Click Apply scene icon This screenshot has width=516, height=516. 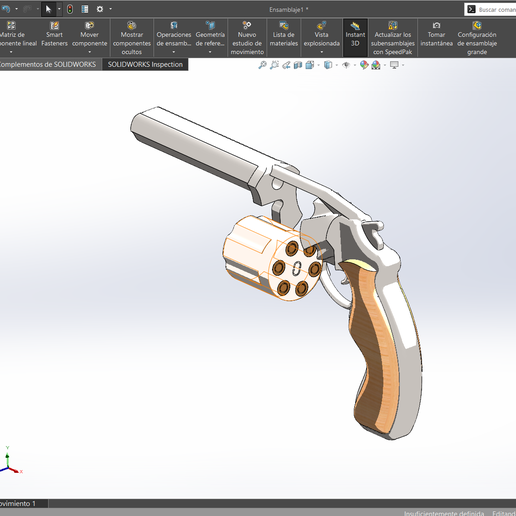tap(376, 65)
